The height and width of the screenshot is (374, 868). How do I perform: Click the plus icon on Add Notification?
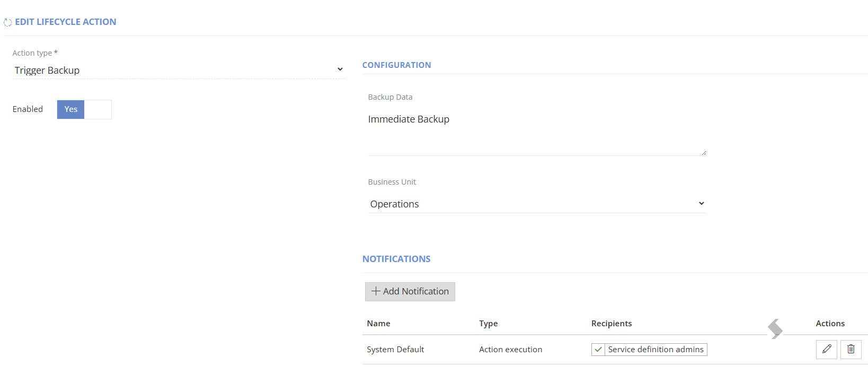[x=376, y=291]
